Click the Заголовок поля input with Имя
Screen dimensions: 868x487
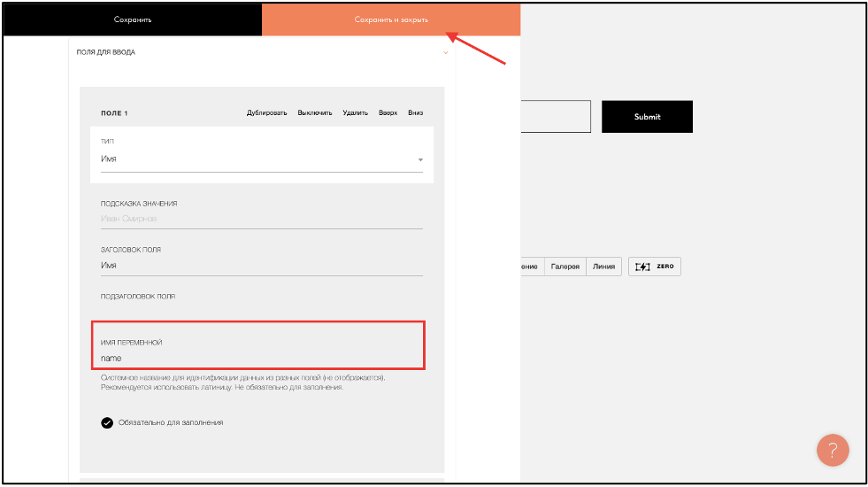click(x=261, y=266)
